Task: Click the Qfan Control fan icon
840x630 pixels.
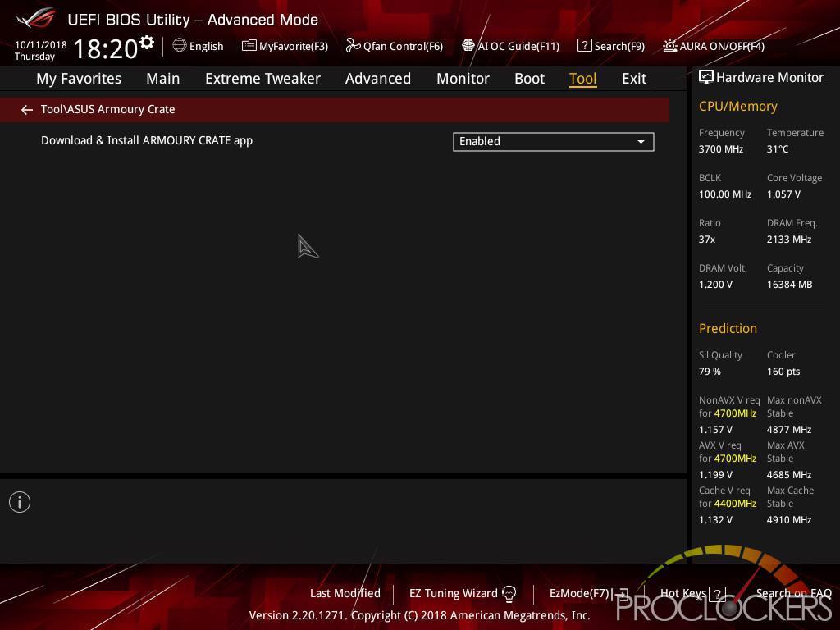Action: click(x=353, y=46)
